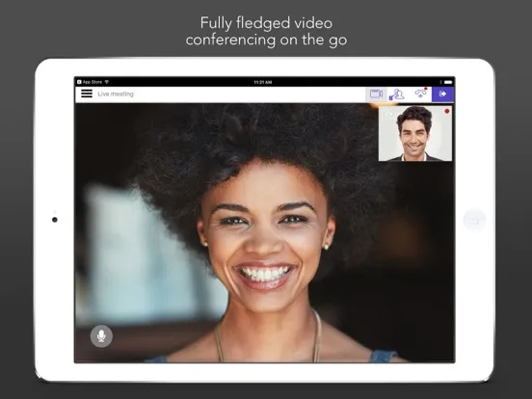The image size is (532, 399).
Task: Toggle the video camera button
Action: coord(376,94)
